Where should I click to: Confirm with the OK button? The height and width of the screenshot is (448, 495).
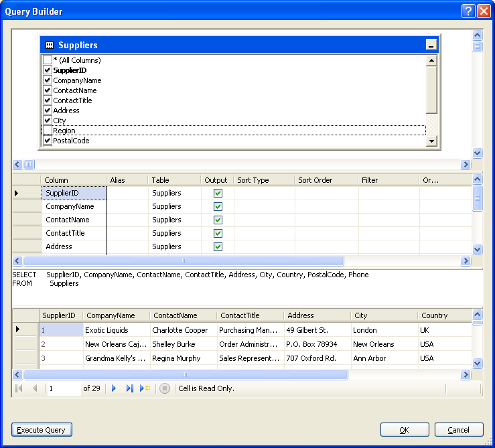pyautogui.click(x=405, y=430)
